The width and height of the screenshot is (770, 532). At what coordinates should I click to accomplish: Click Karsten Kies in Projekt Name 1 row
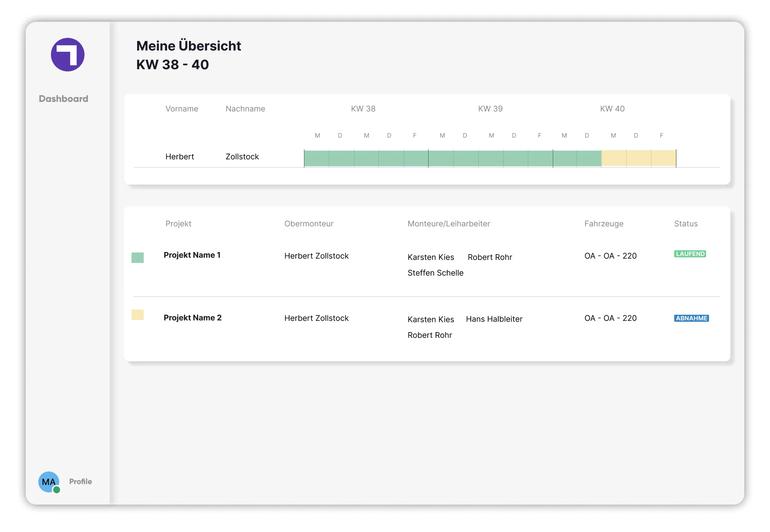pos(431,257)
